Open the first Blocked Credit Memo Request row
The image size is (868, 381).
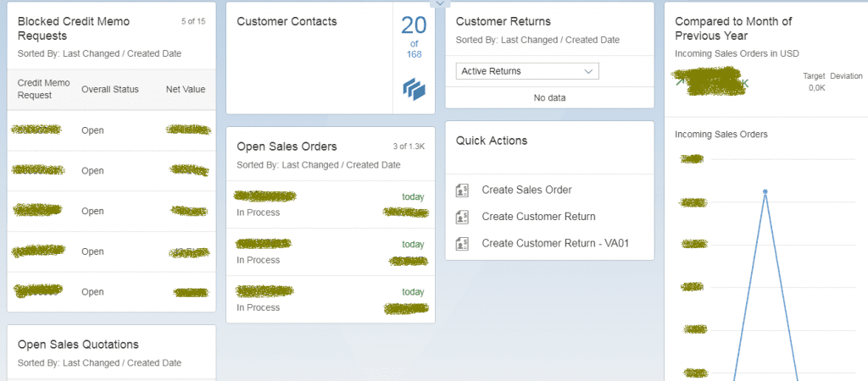(111, 130)
